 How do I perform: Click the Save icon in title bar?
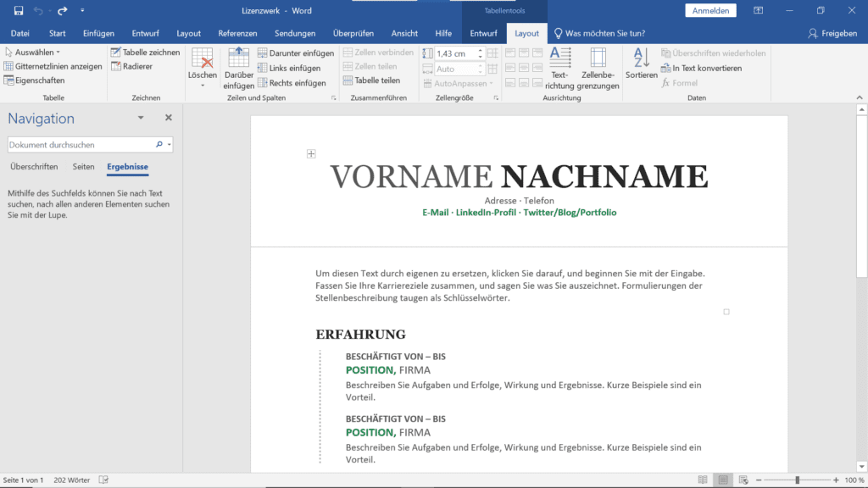click(x=18, y=11)
